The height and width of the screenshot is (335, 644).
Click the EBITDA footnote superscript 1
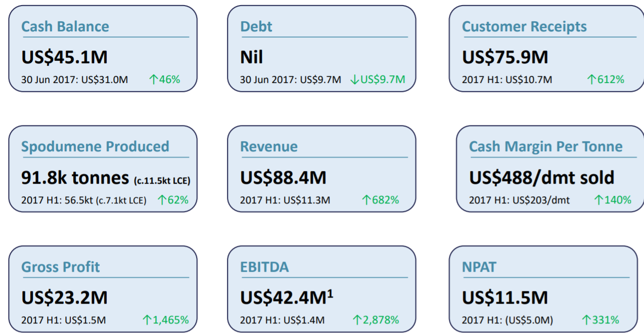(330, 293)
